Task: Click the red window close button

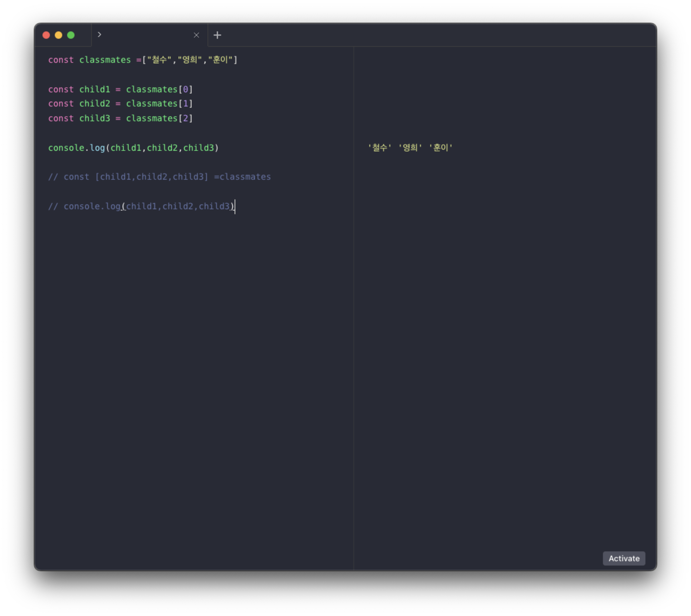Action: (x=46, y=35)
